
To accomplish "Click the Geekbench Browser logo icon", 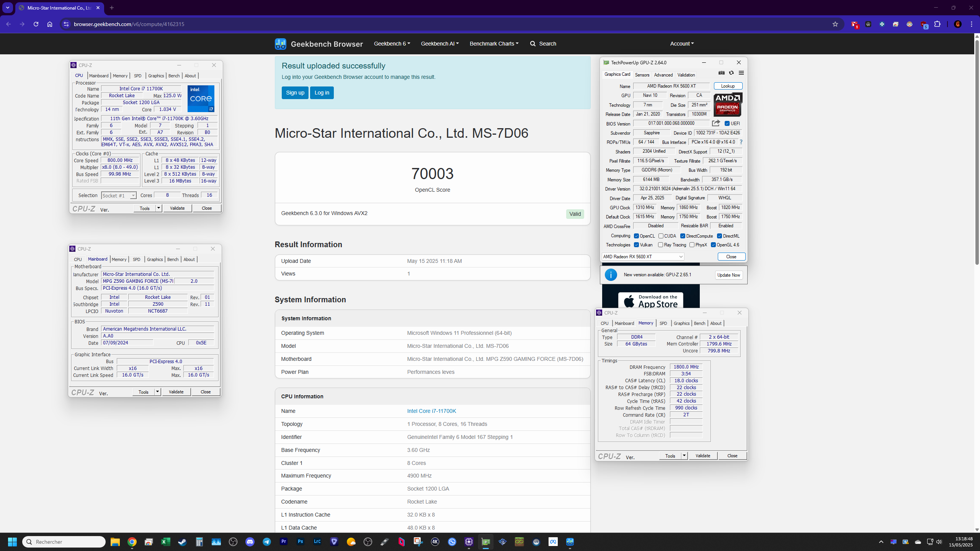I will (x=280, y=44).
